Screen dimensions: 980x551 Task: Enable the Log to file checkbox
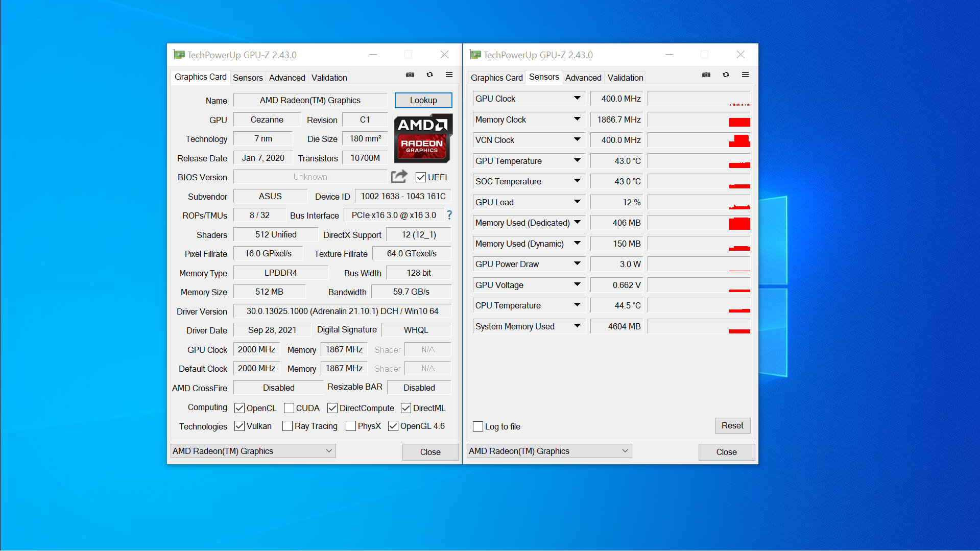point(478,426)
